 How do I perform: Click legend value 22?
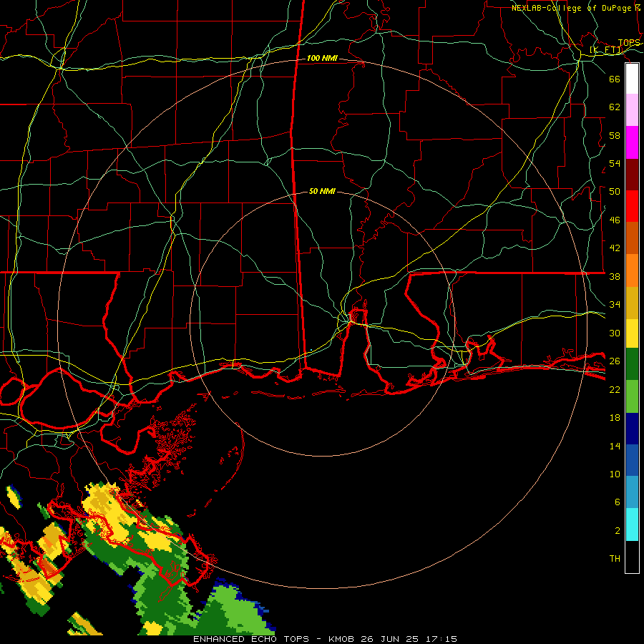point(615,390)
